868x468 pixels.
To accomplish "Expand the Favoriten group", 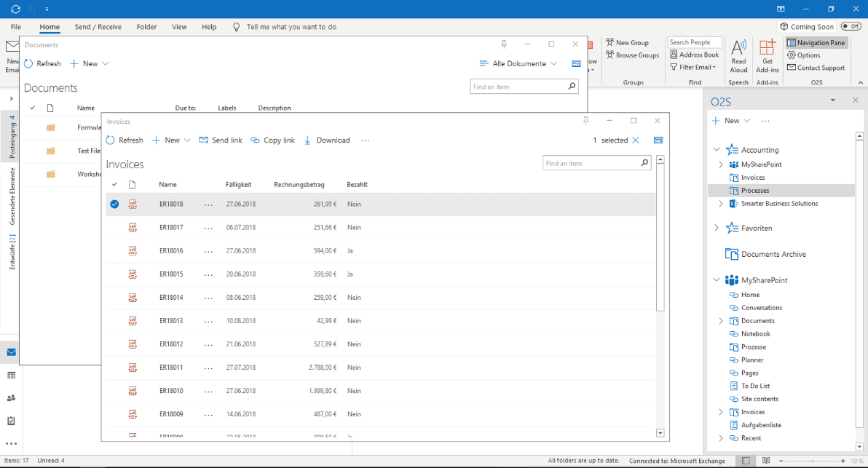I will (x=717, y=227).
